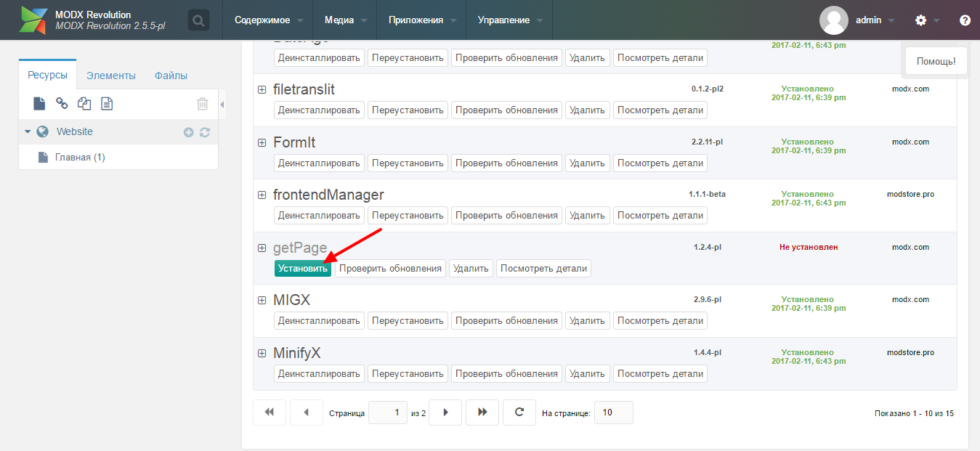Click the per-page count input field
Image resolution: width=980 pixels, height=451 pixels.
coord(614,413)
